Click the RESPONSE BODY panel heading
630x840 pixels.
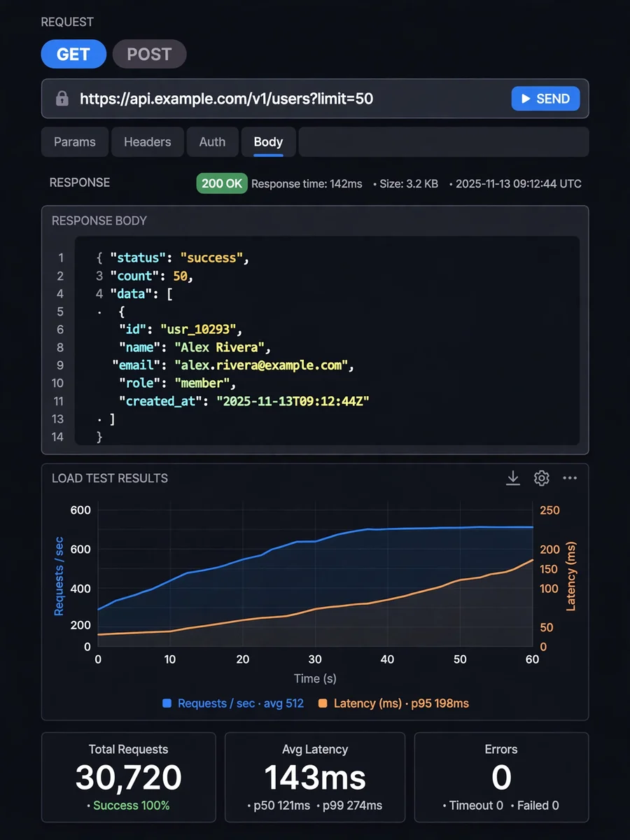coord(99,220)
